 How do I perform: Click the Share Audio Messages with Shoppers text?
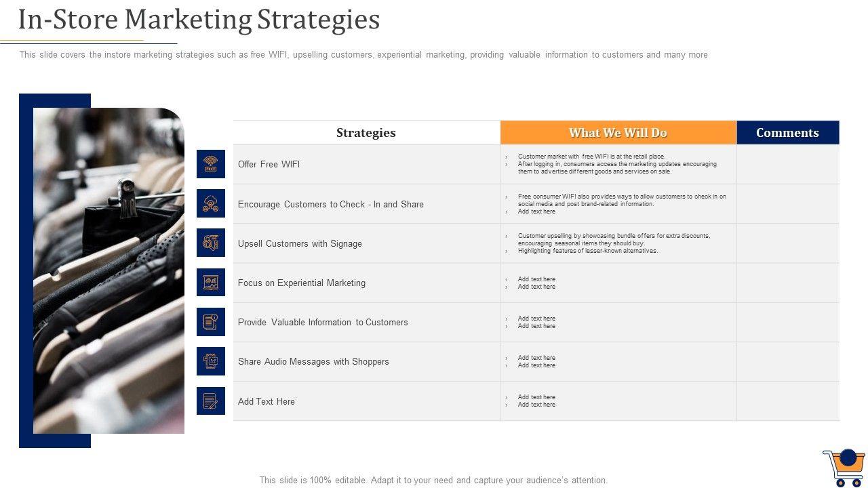313,361
